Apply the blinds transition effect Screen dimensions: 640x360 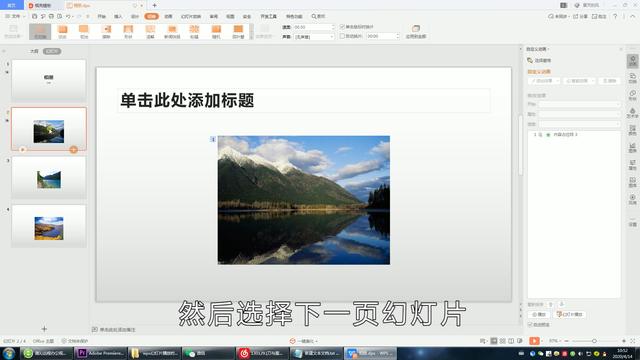(238, 31)
